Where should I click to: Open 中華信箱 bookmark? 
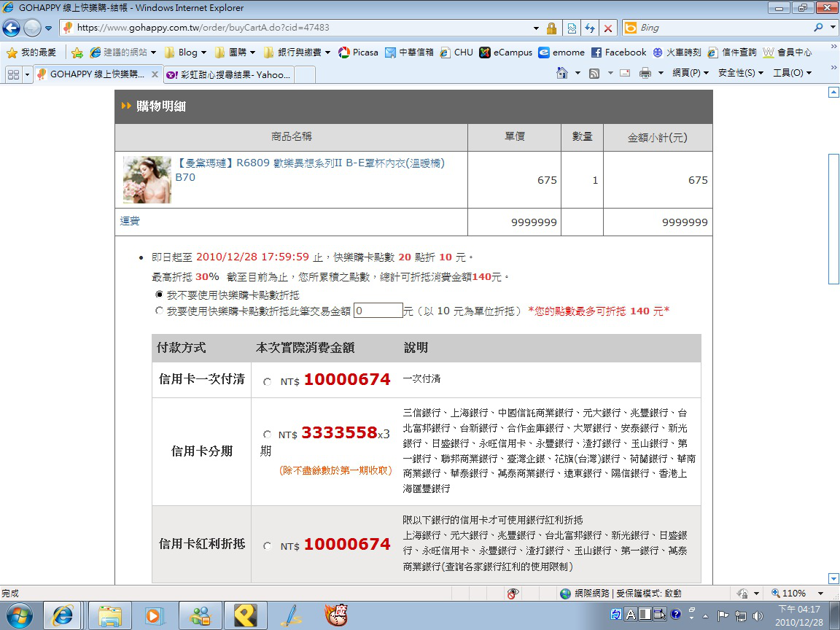409,52
